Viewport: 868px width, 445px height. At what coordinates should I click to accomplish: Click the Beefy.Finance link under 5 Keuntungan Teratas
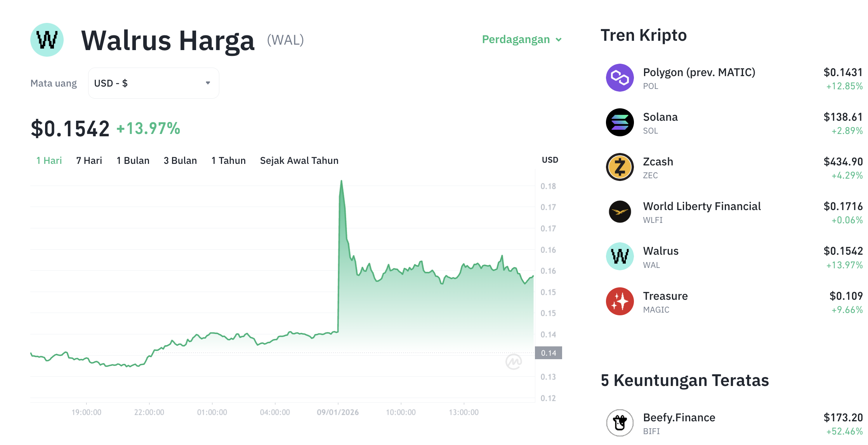[679, 417]
